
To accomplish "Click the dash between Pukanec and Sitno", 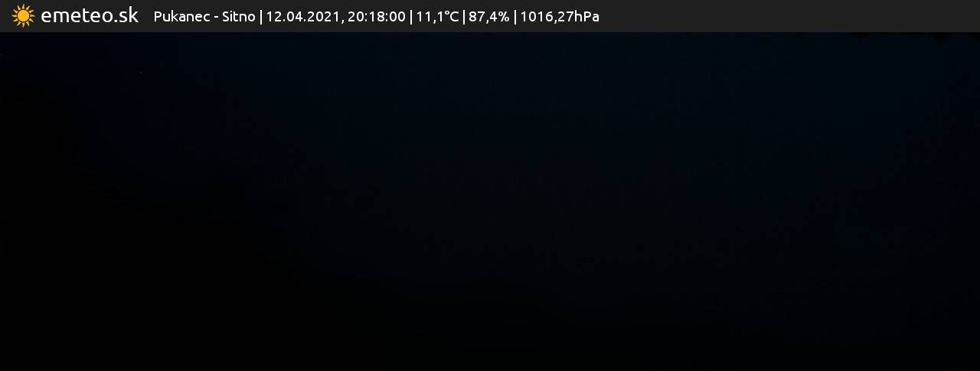I will click(216, 18).
